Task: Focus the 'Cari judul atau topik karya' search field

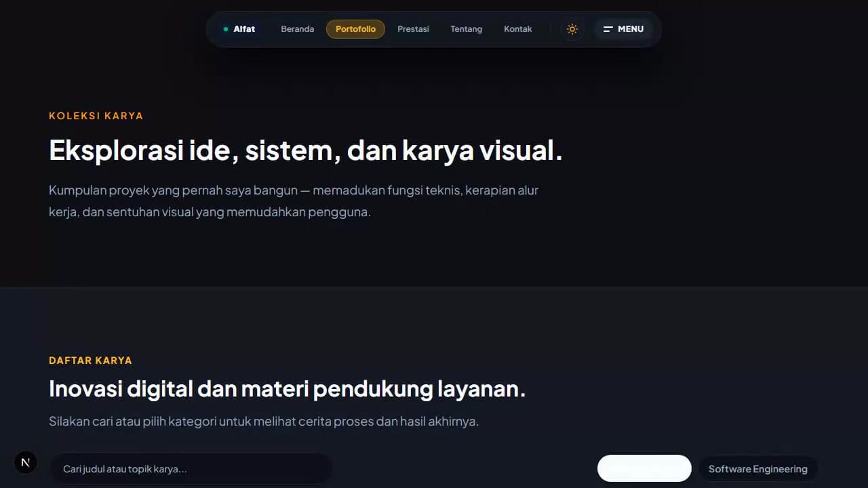Action: pyautogui.click(x=191, y=469)
